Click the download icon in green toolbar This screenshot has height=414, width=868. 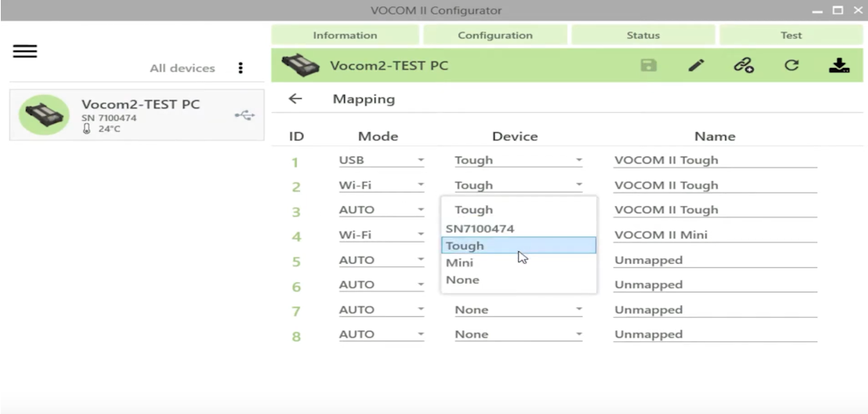click(840, 66)
